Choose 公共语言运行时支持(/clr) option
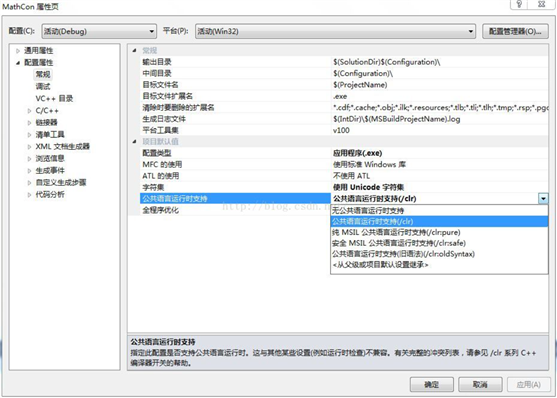Viewport: 557px width, 398px height. (439, 221)
